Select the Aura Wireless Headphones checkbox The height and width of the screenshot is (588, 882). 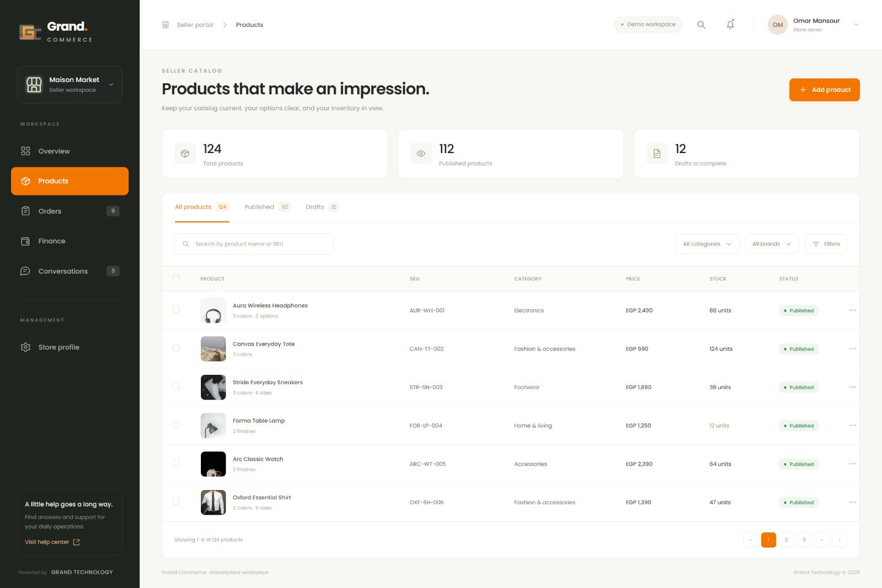176,309
